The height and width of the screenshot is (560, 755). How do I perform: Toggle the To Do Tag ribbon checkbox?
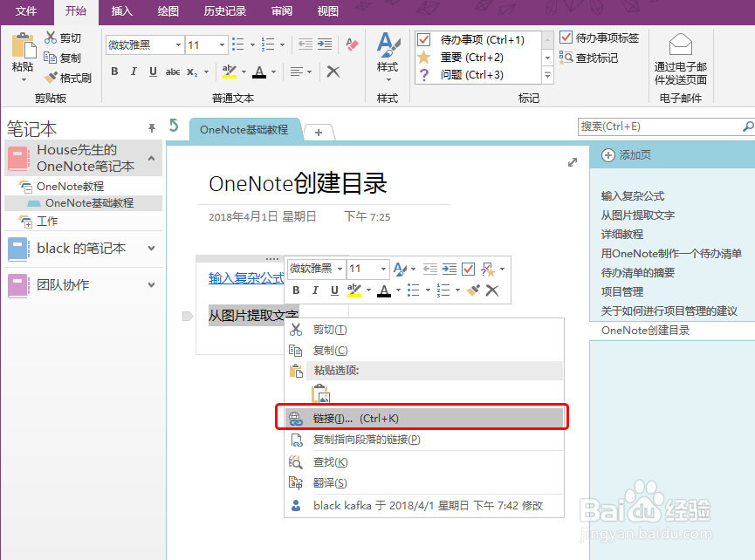click(566, 37)
